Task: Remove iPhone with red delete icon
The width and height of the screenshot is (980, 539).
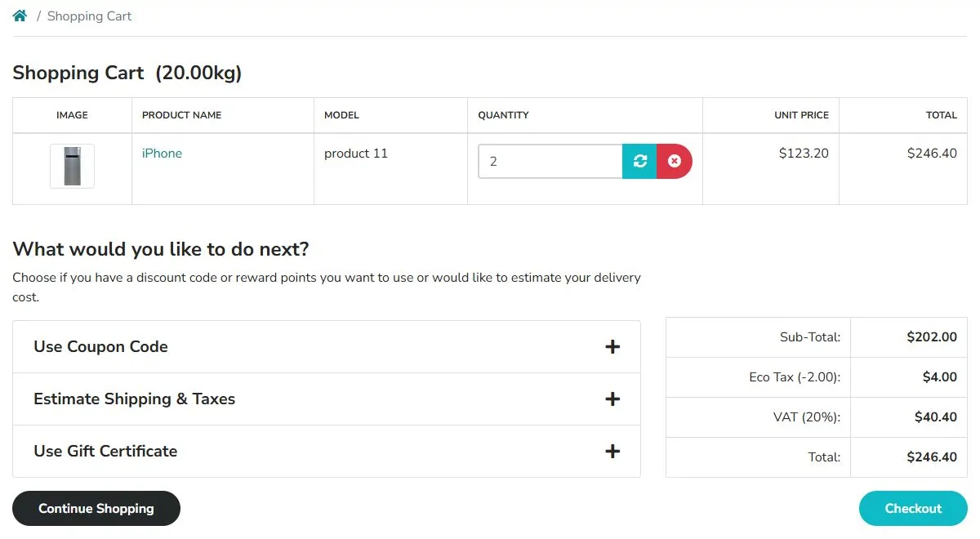Action: pyautogui.click(x=675, y=161)
